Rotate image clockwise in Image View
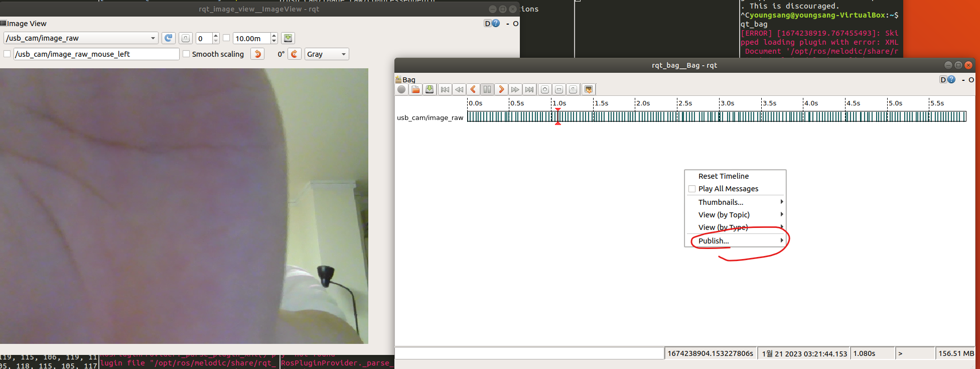This screenshot has height=369, width=980. (x=295, y=54)
